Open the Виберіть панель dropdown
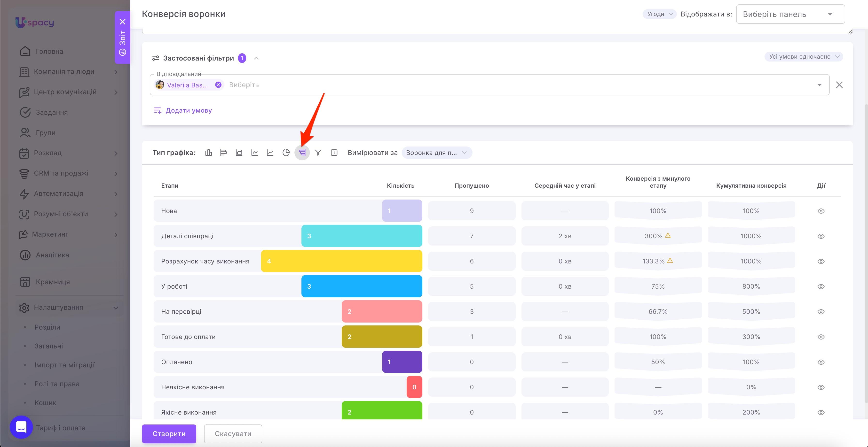 point(790,14)
